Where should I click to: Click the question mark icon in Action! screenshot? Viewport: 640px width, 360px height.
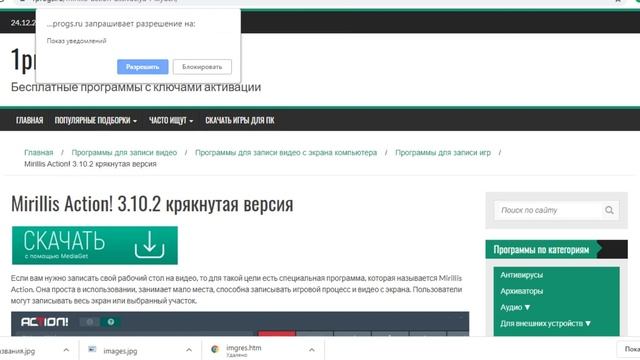(x=111, y=322)
